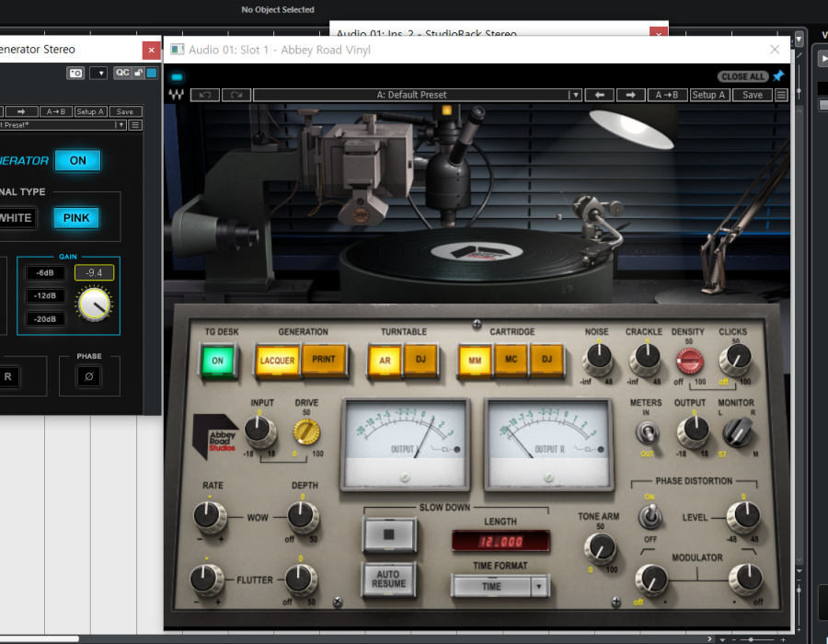Select WHITE signal type
Viewport: 828px width, 644px height.
coord(16,218)
